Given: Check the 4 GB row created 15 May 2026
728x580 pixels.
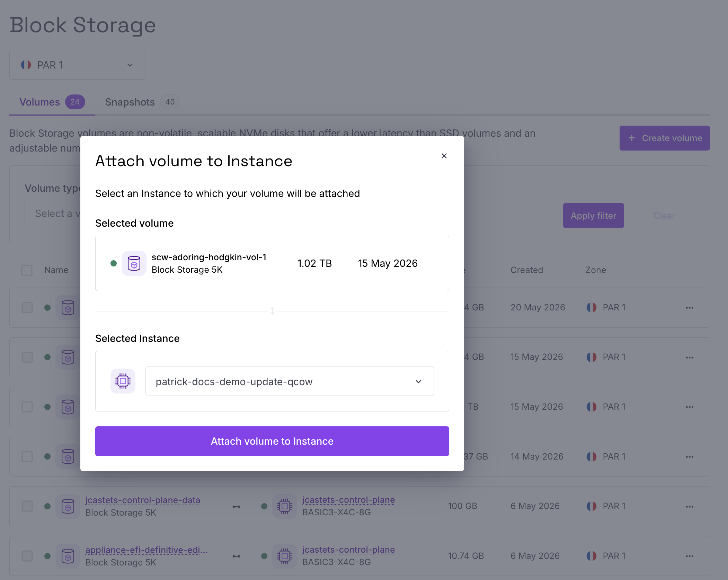Looking at the screenshot, I should (x=27, y=357).
